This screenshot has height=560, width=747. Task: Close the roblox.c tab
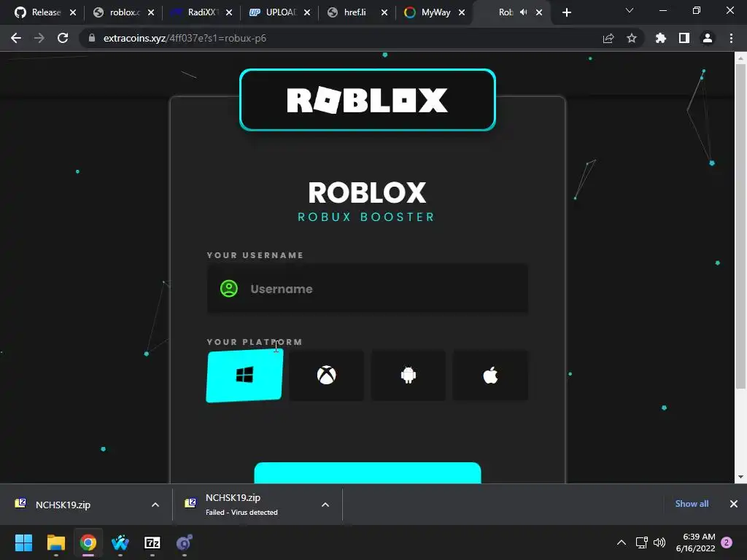151,12
